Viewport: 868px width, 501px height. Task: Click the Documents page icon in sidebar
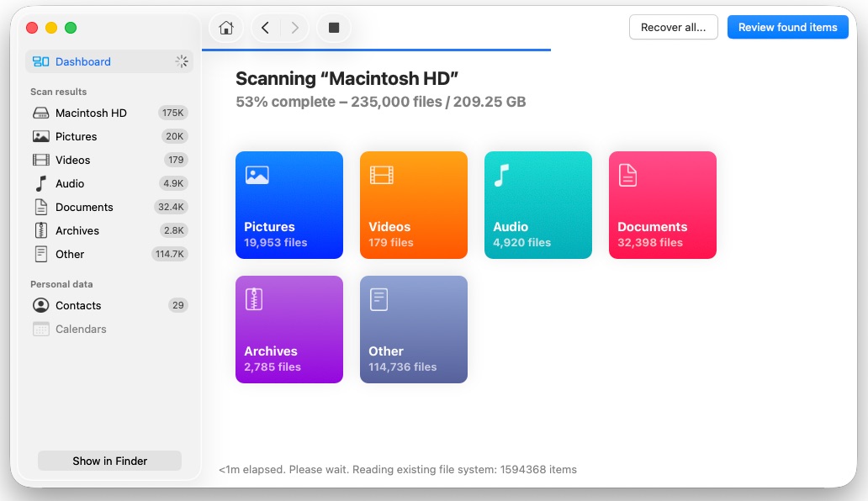point(40,207)
